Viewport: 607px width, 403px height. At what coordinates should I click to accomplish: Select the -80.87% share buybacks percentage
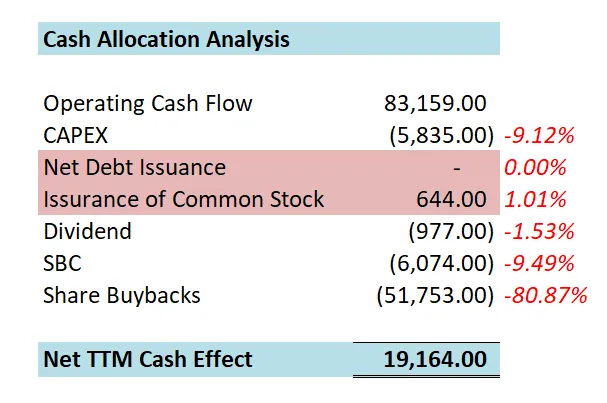pos(545,295)
